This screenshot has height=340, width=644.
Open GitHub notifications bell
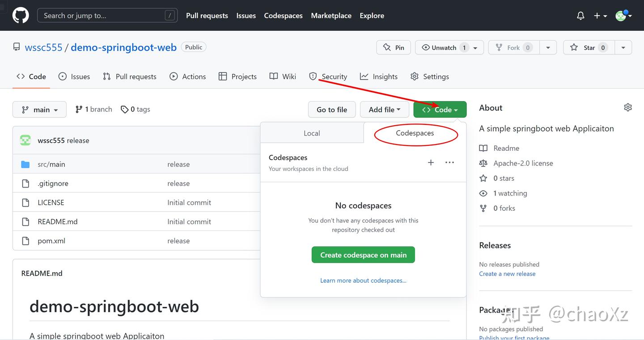tap(580, 15)
